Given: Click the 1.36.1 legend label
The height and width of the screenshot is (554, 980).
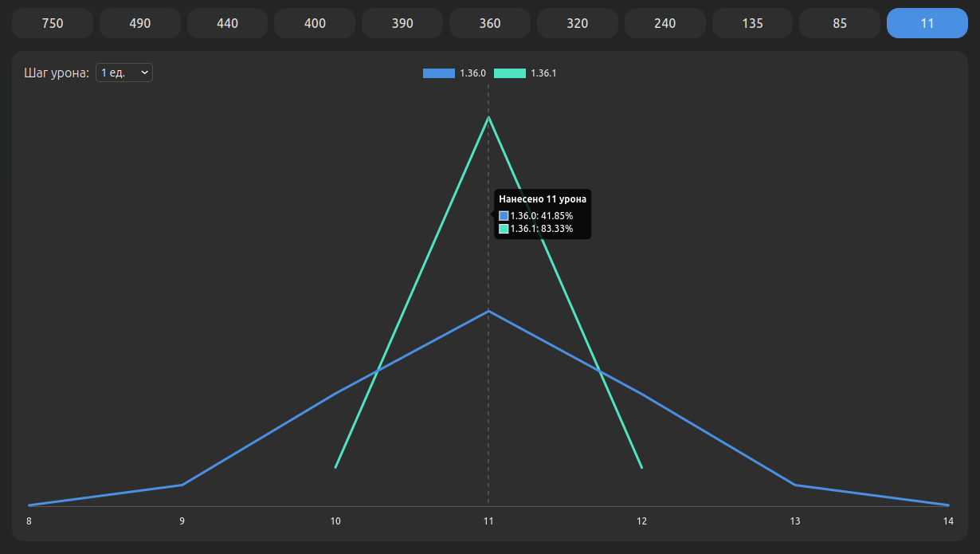Looking at the screenshot, I should point(543,73).
